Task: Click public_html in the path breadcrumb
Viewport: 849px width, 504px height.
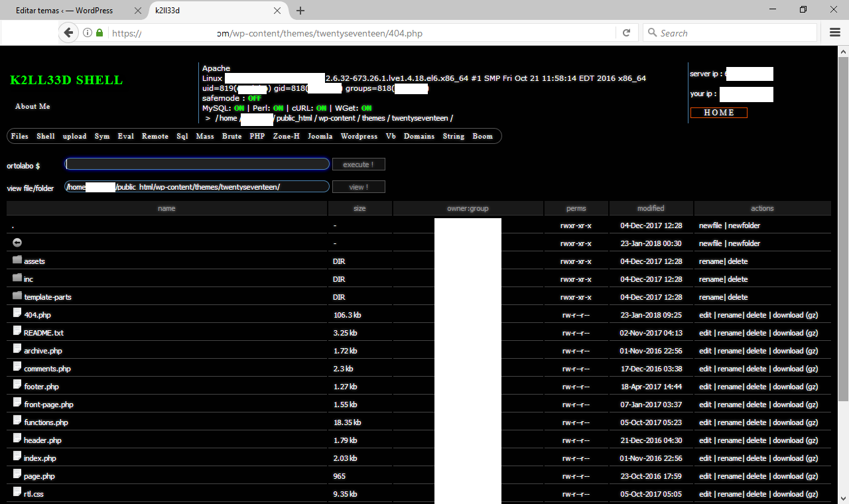Action: click(295, 118)
